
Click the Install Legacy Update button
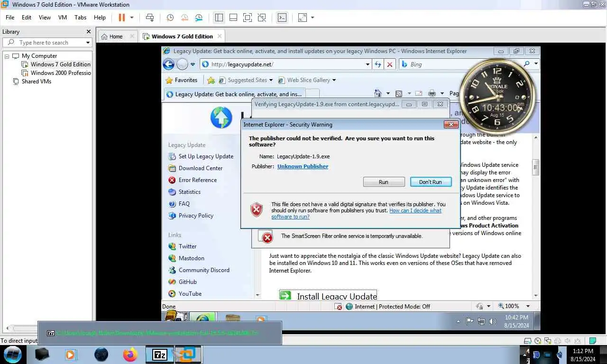click(328, 296)
